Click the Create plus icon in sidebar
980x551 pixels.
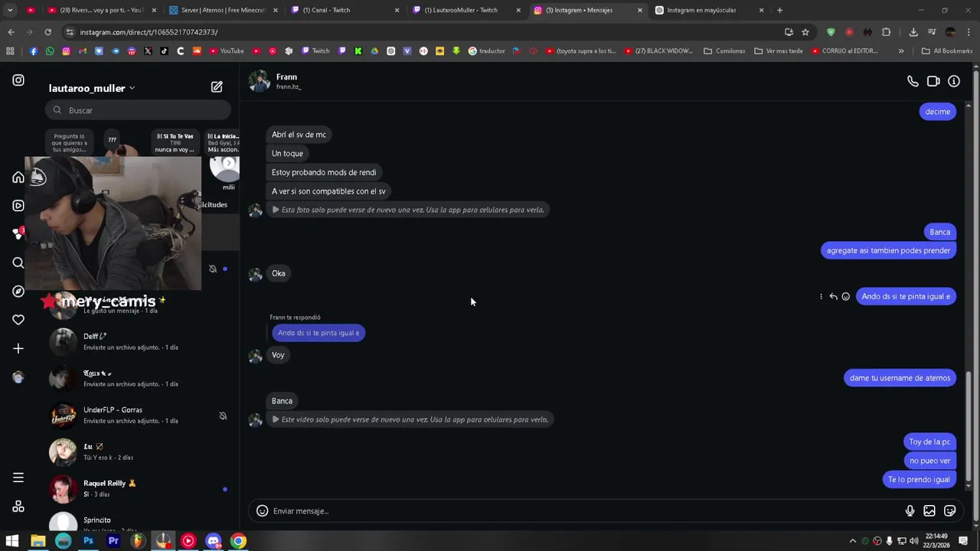(18, 349)
